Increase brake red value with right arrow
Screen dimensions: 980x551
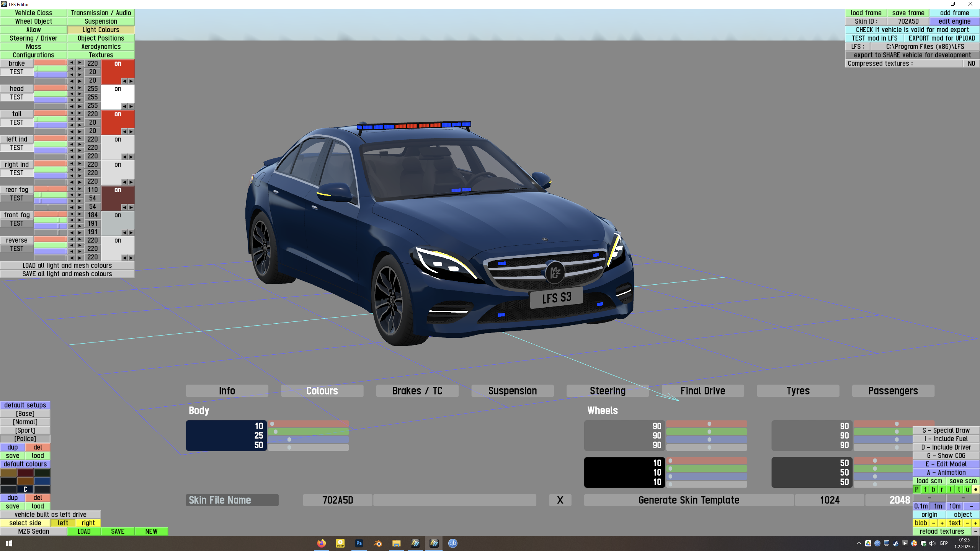click(x=80, y=63)
